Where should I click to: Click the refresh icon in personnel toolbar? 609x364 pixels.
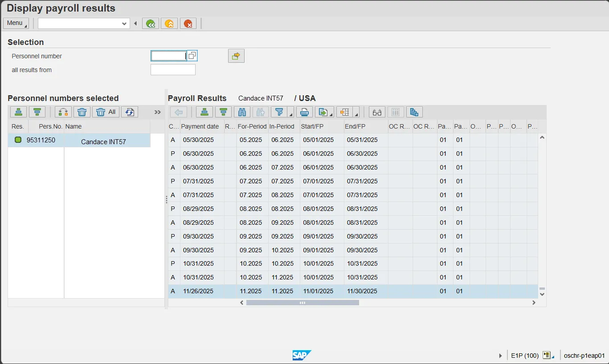[130, 112]
